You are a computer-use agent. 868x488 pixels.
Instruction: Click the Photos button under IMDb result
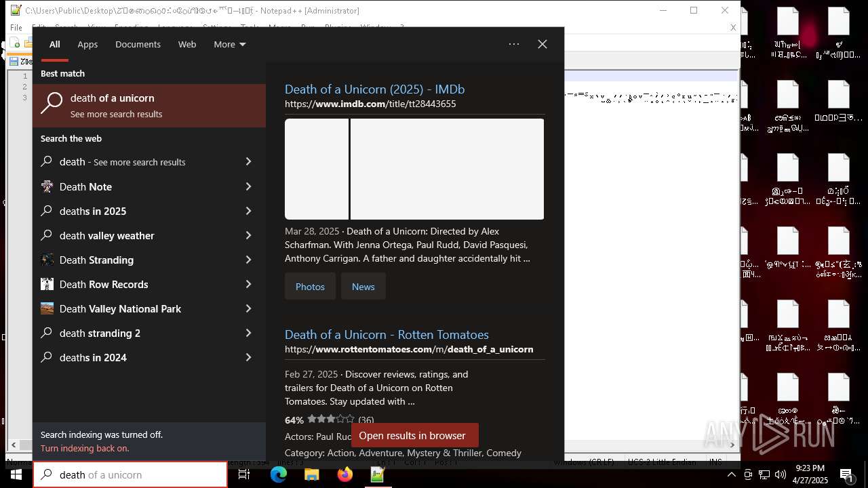point(310,287)
